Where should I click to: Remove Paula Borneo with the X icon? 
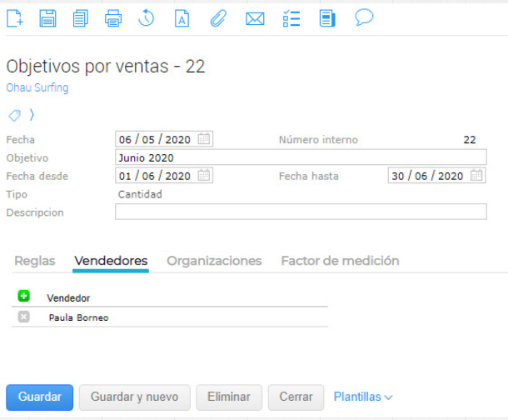click(x=23, y=317)
